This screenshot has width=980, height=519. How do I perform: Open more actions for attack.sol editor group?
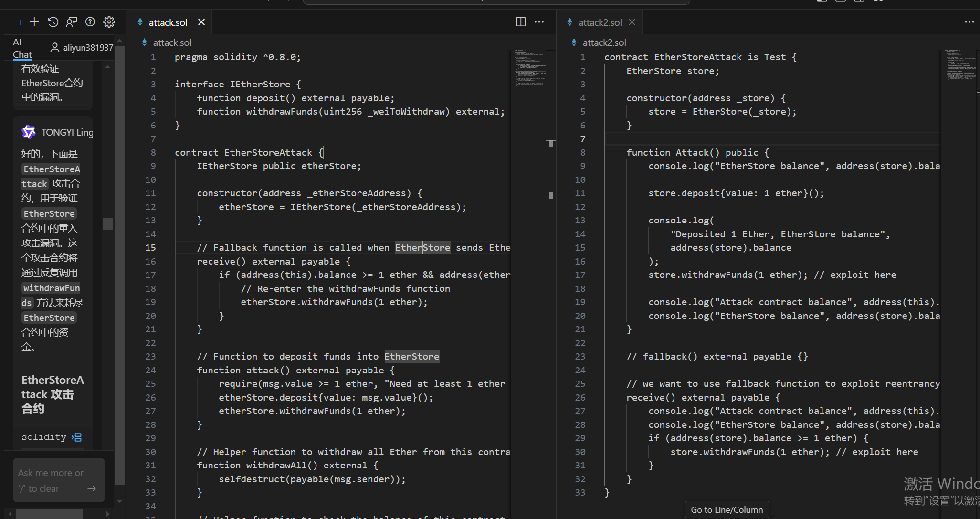coord(539,21)
